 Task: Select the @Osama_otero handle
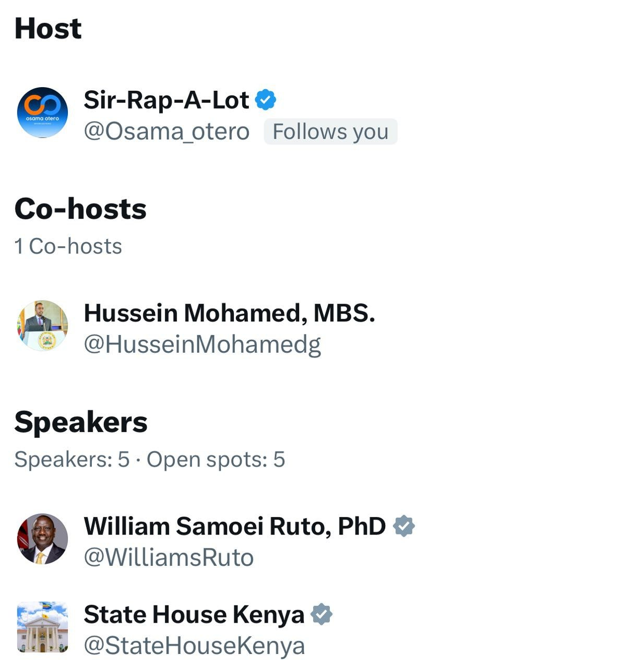tap(166, 132)
